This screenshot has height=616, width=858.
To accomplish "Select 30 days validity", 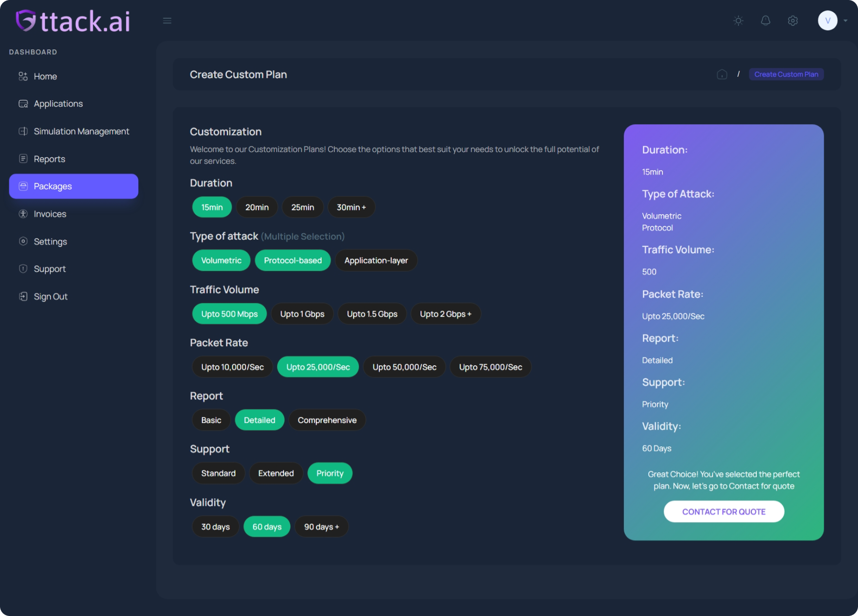I will pyautogui.click(x=216, y=527).
